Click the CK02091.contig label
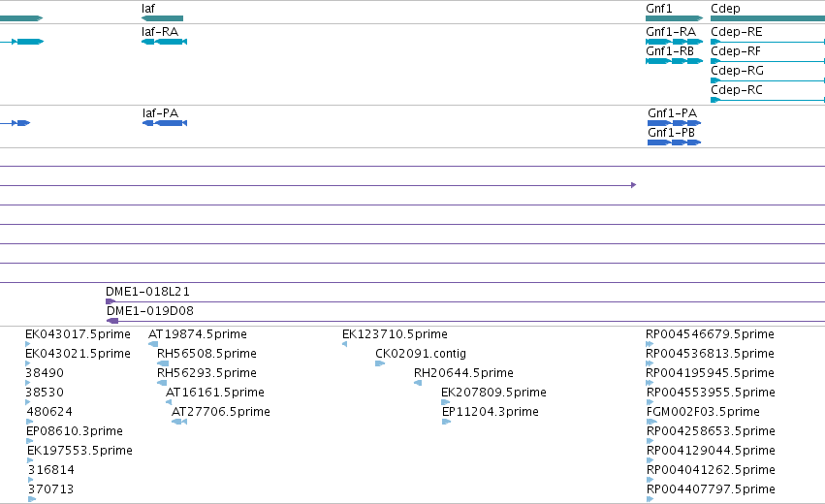Viewport: 825px width, 504px height. [x=421, y=354]
